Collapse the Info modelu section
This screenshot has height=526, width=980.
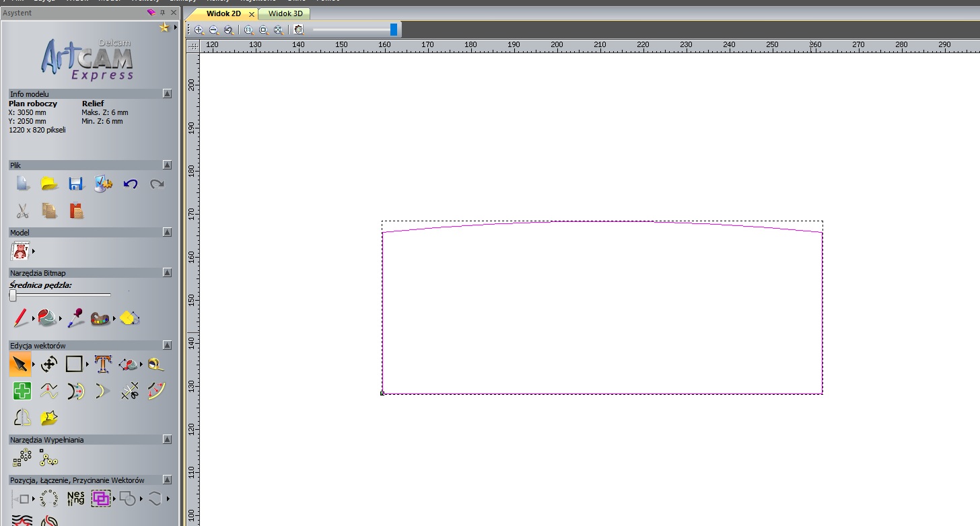[167, 94]
